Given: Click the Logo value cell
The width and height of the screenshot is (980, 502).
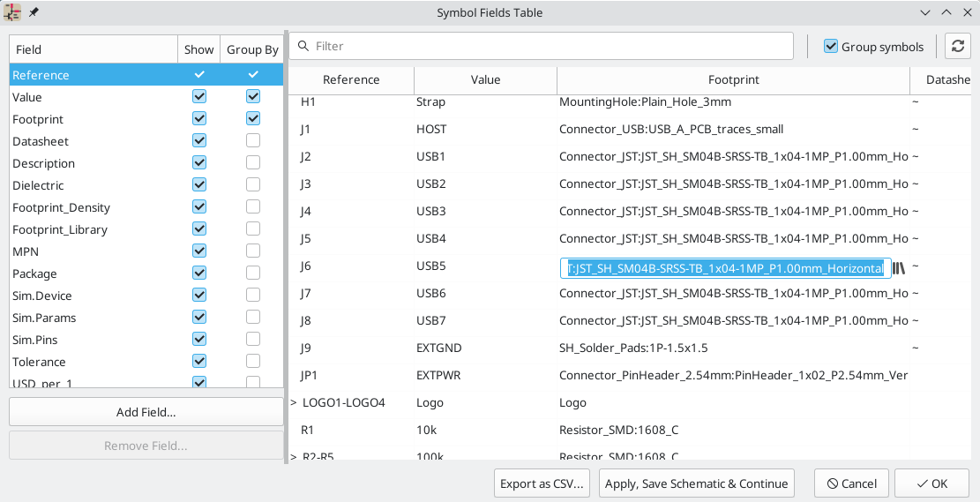Looking at the screenshot, I should click(x=486, y=402).
